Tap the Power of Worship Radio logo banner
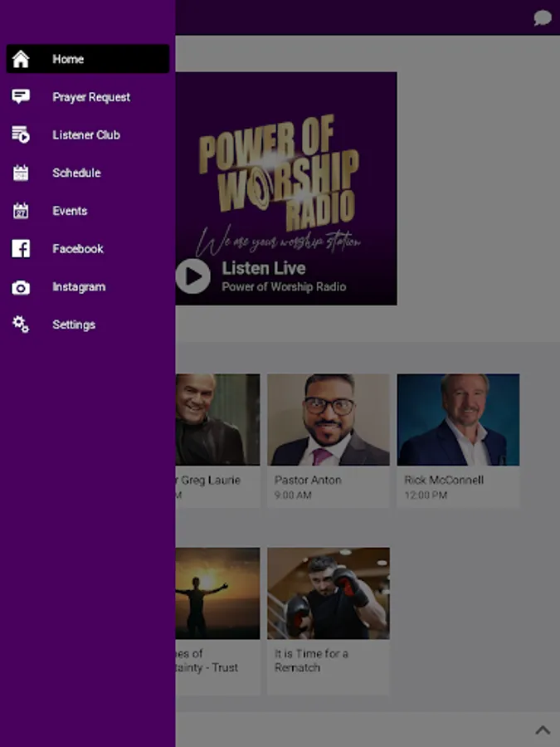The width and height of the screenshot is (560, 747). coord(286,188)
